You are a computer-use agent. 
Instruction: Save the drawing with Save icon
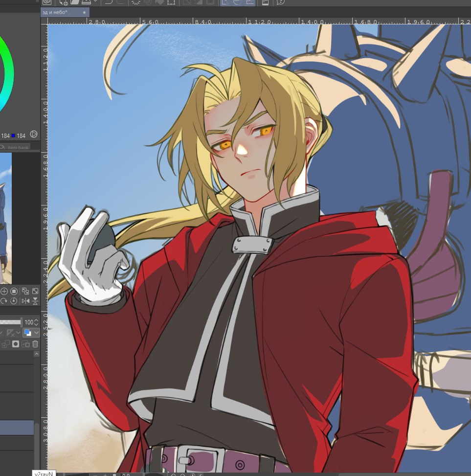[x=86, y=2]
